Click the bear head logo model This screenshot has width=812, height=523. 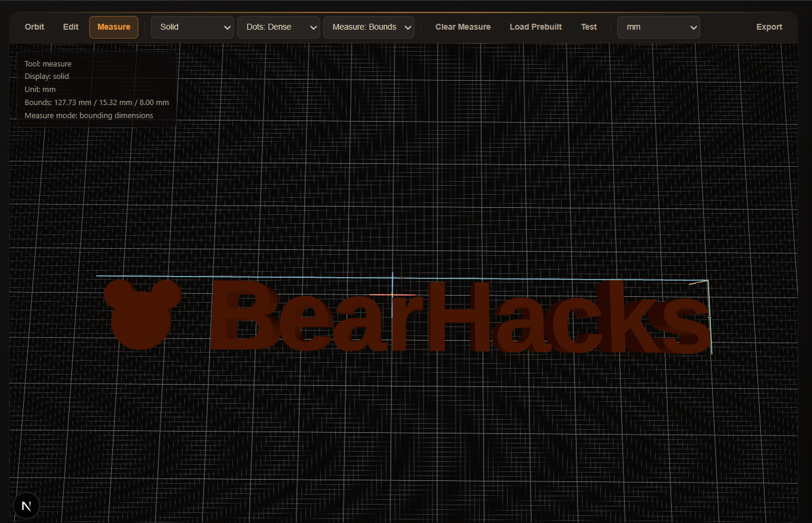(x=142, y=313)
